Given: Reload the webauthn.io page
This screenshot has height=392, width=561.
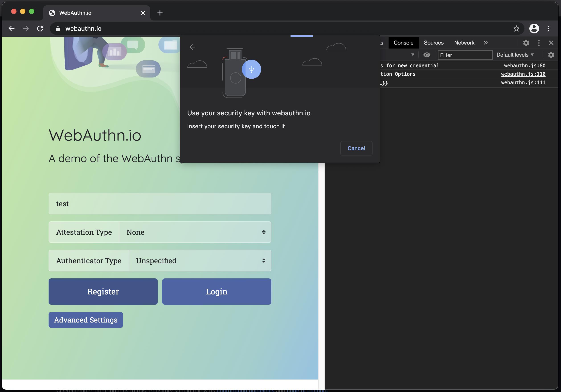Looking at the screenshot, I should (x=40, y=28).
